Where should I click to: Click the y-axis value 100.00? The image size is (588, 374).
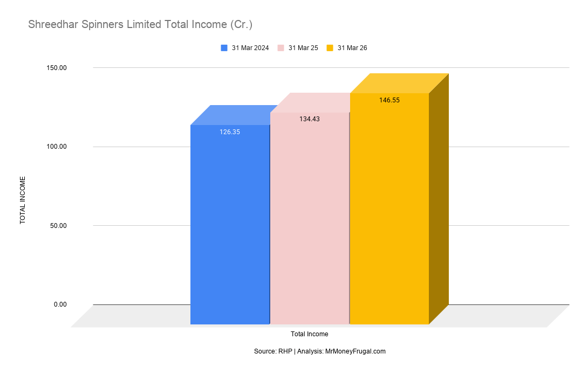(57, 147)
